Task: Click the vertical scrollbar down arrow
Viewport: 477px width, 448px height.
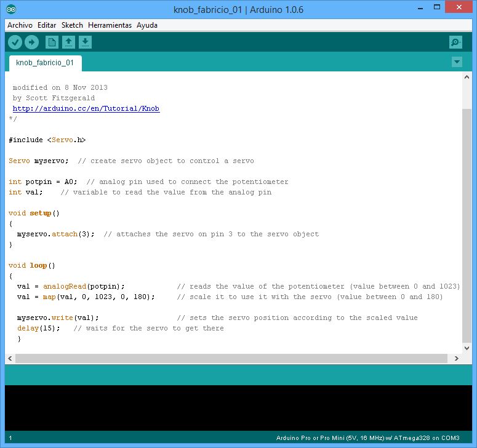Action: [467, 348]
